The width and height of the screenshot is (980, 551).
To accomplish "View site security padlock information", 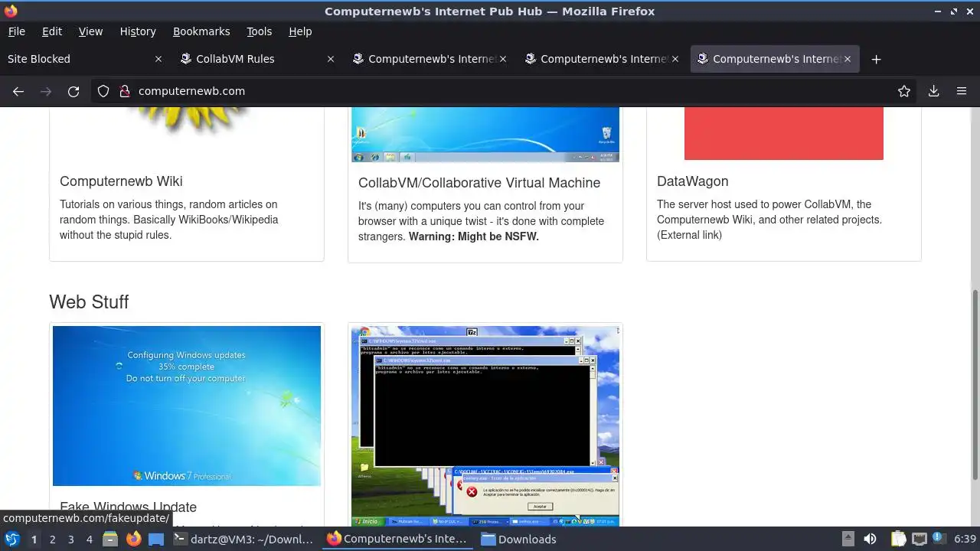I will pyautogui.click(x=125, y=91).
